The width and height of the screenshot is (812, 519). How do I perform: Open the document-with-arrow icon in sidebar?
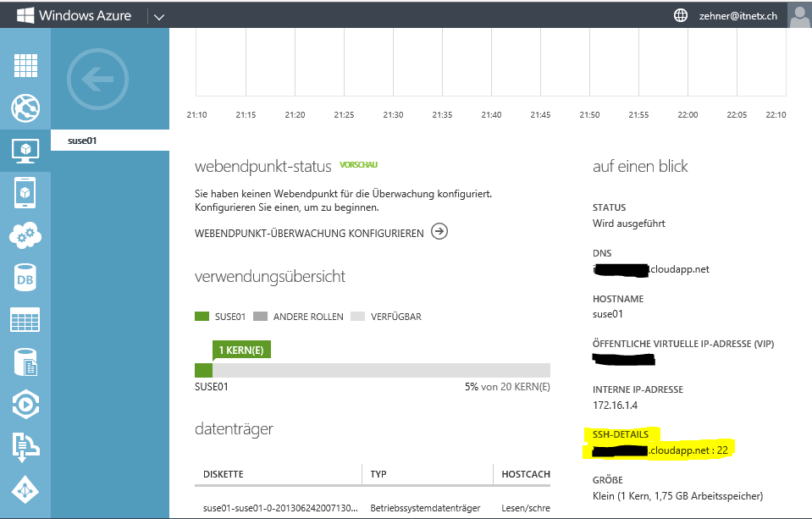coord(25,447)
